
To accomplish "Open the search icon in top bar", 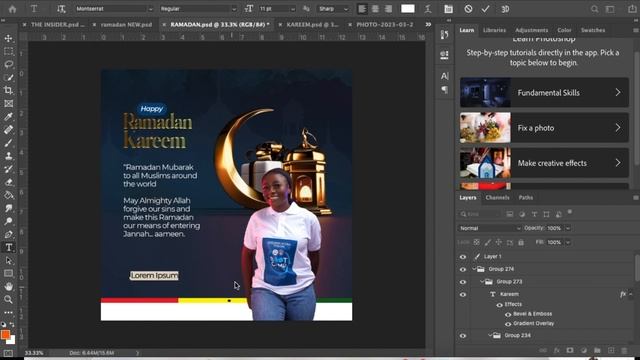I will click(x=595, y=9).
